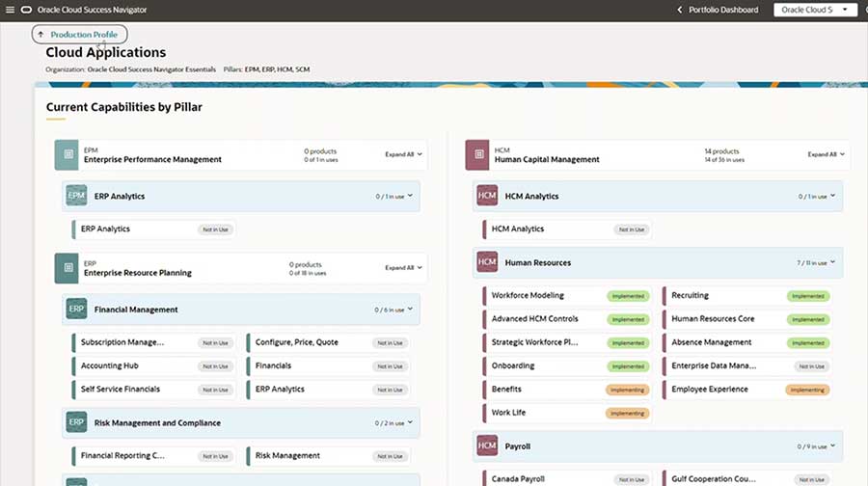Screen dimensions: 868x486
Task: Select Configure, Price, Quote product
Action: pos(328,342)
